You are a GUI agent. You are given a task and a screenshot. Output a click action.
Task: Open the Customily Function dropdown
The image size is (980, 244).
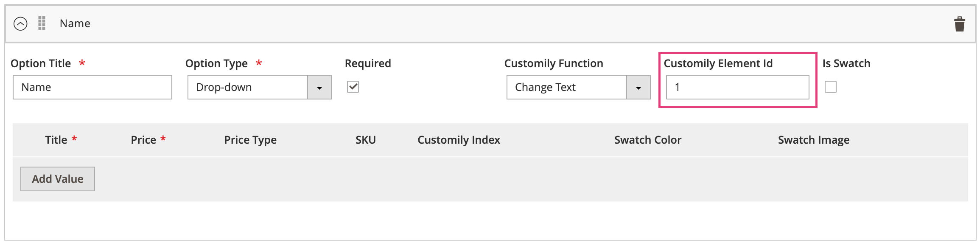pos(567,87)
